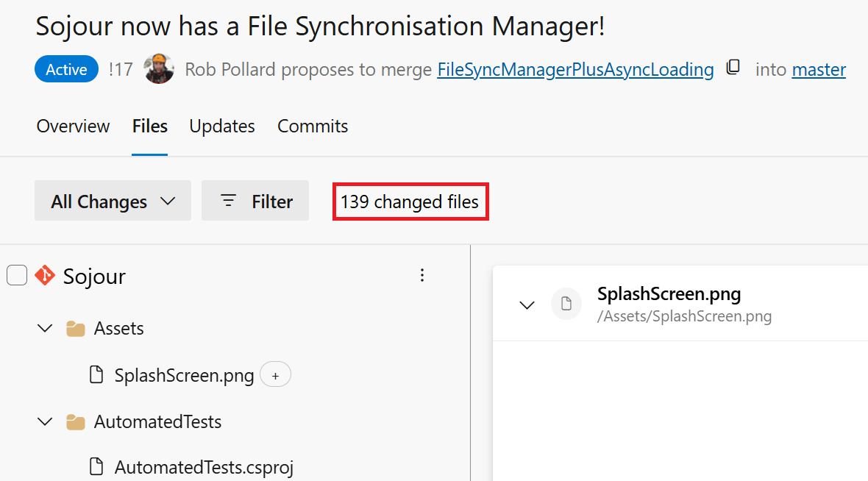Image resolution: width=868 pixels, height=481 pixels.
Task: Go to the Commits tab
Action: (313, 127)
